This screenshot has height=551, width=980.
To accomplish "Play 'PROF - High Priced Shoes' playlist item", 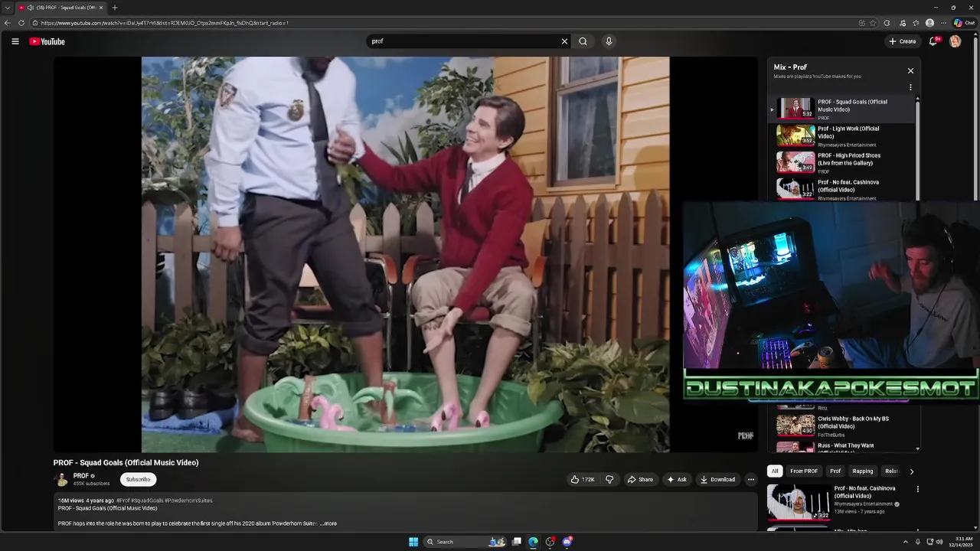I will click(x=842, y=162).
